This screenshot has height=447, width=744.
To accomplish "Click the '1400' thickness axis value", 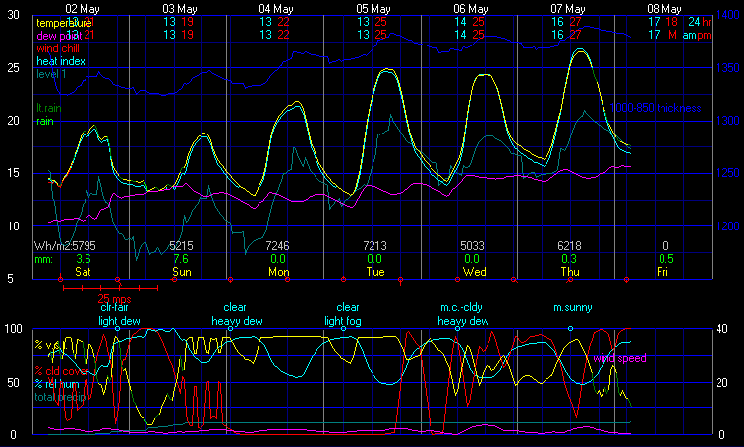I will [728, 15].
